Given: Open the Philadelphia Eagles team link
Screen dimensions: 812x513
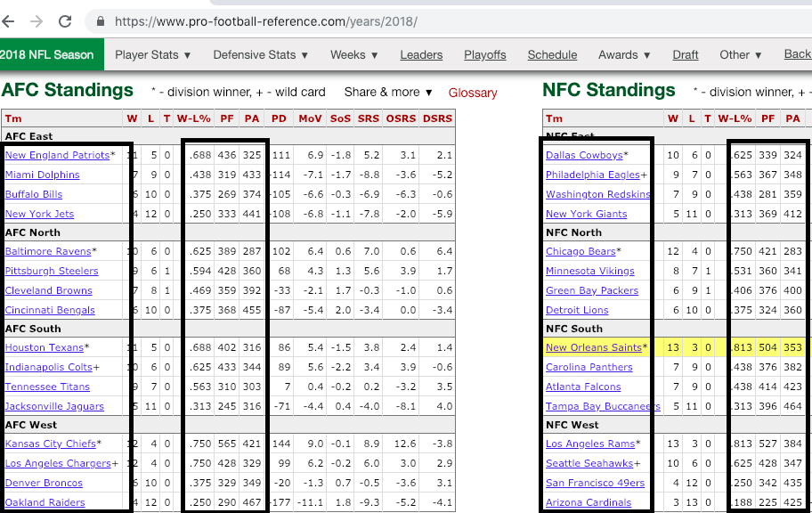Looking at the screenshot, I should pos(593,175).
